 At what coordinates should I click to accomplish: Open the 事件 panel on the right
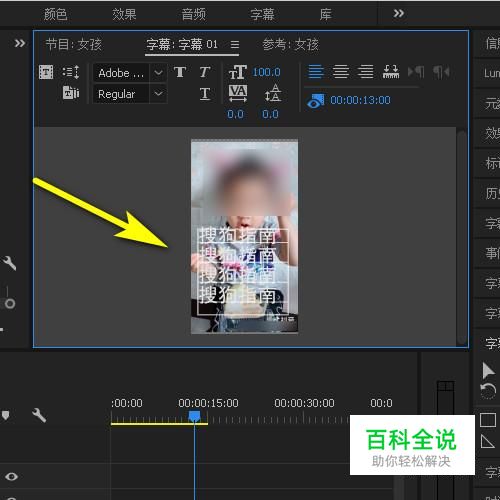pyautogui.click(x=492, y=253)
